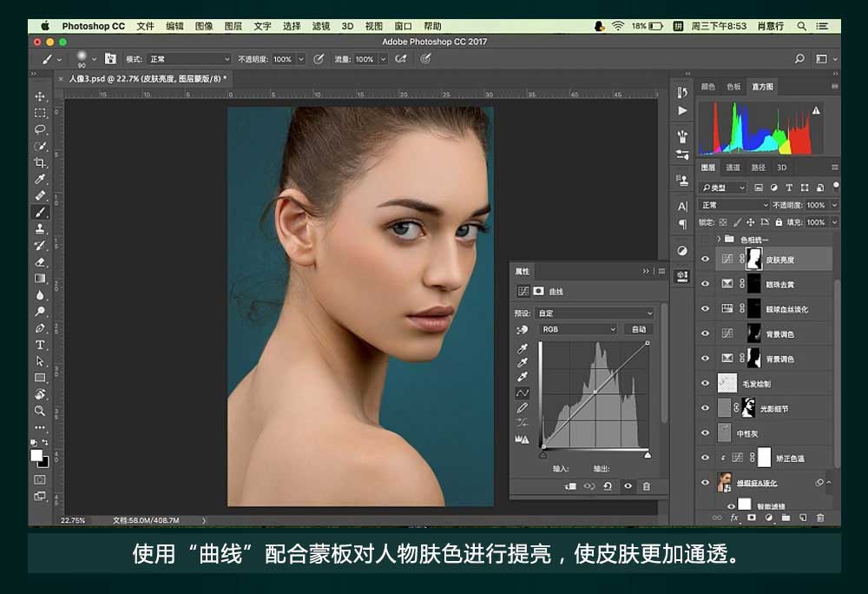The height and width of the screenshot is (594, 868).
Task: Select the Type (T) tool
Action: click(x=40, y=345)
